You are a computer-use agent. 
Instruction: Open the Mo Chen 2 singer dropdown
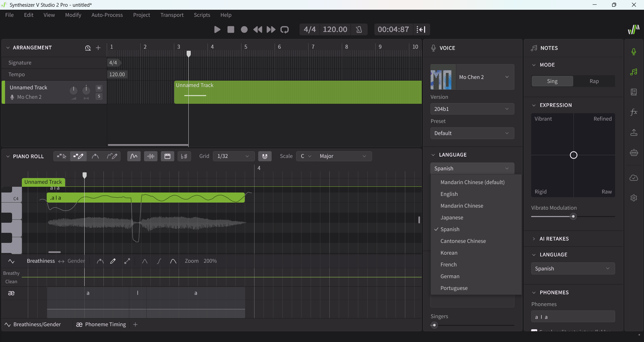[485, 77]
